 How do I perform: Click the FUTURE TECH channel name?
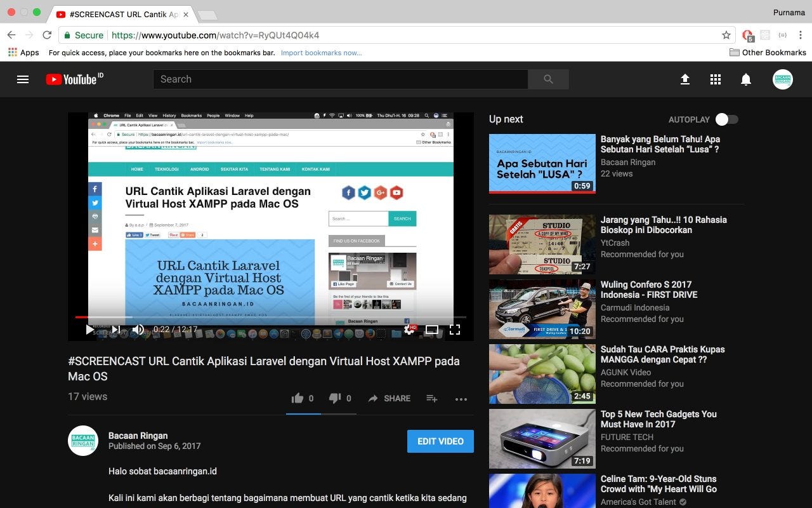(x=627, y=437)
